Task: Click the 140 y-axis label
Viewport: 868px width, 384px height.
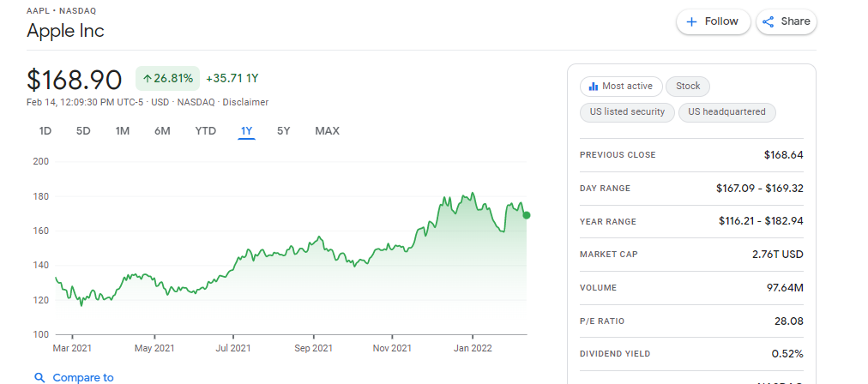Action: tap(42, 266)
